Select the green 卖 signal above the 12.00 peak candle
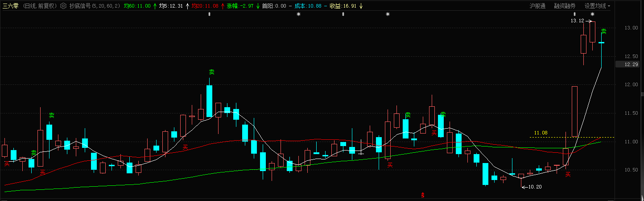Viewport: 644px width, 201px height. 211,72
